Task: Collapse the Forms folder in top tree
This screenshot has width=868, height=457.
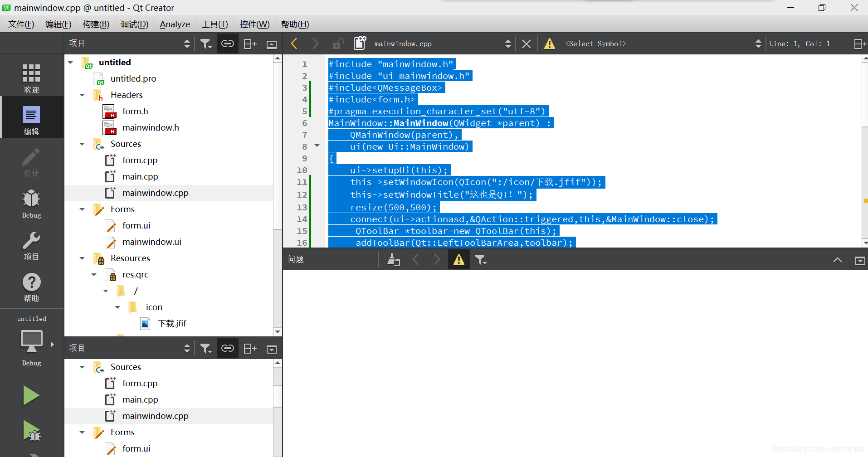Action: pos(82,209)
